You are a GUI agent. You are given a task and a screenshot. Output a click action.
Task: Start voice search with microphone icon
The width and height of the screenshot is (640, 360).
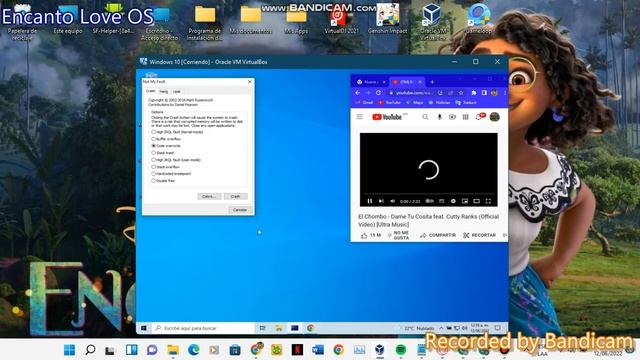[x=439, y=117]
